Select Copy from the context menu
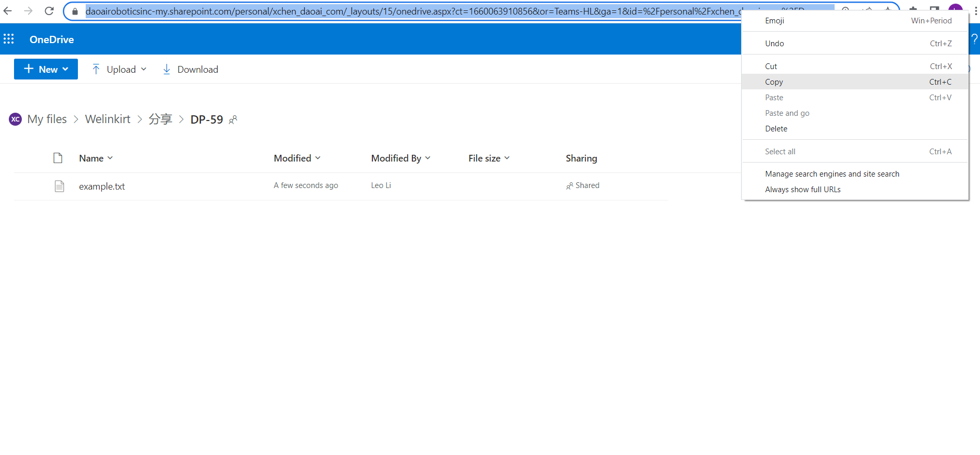The image size is (980, 455). 855,82
